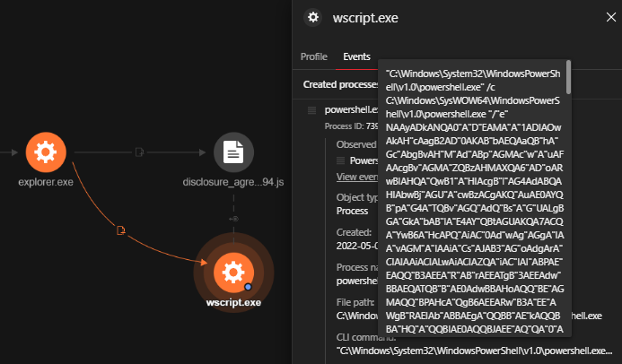This screenshot has width=622, height=364.
Task: Select the wscript.exe process node
Action: pos(232,270)
